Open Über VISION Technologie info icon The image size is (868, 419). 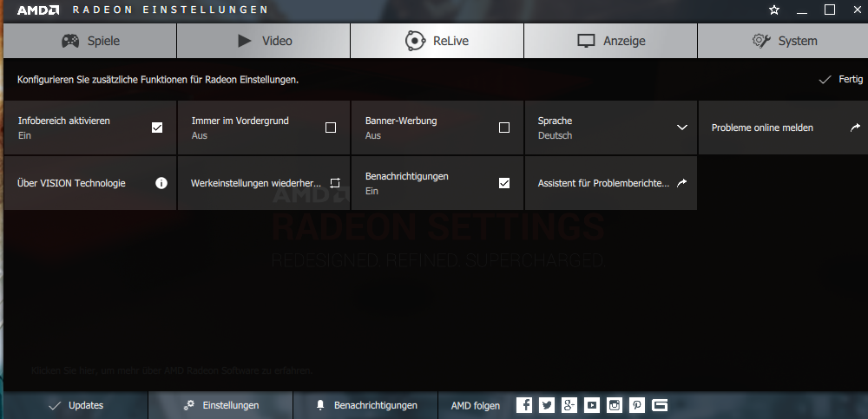click(x=161, y=183)
